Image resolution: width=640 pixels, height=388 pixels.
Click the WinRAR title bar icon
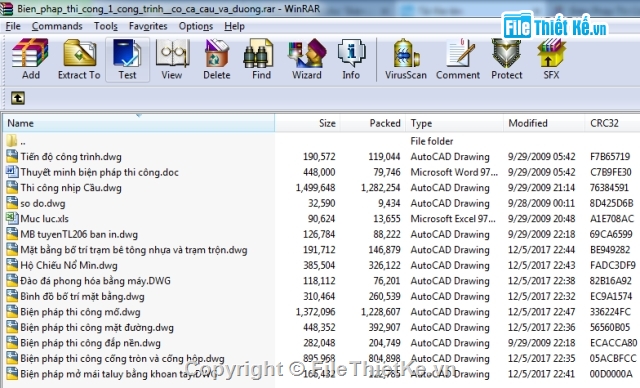point(7,9)
